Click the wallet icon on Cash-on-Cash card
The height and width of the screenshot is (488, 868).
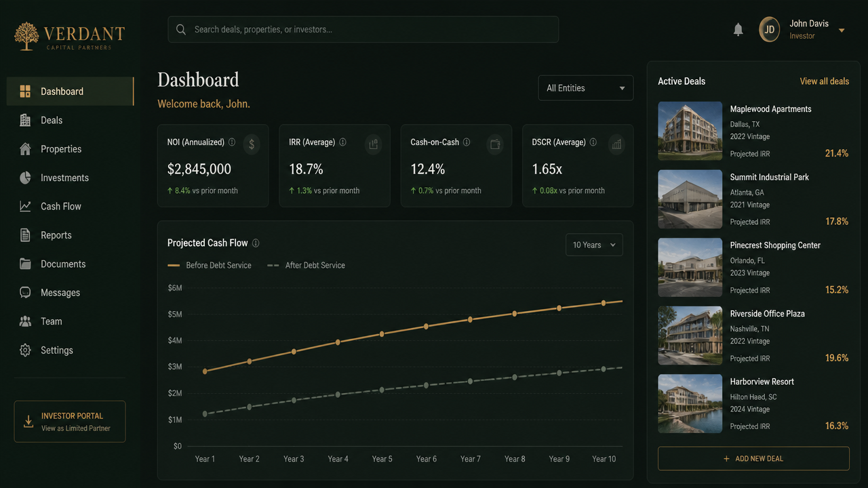point(495,144)
